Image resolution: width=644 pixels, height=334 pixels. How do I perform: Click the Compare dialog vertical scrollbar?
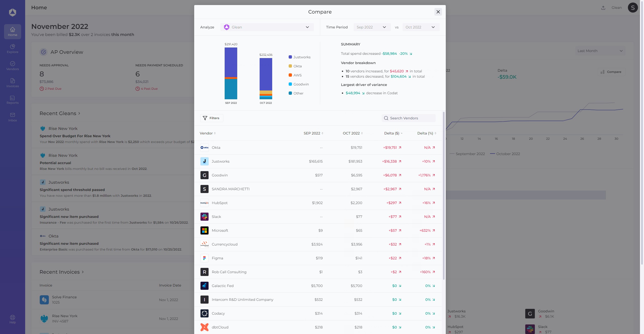444,196
